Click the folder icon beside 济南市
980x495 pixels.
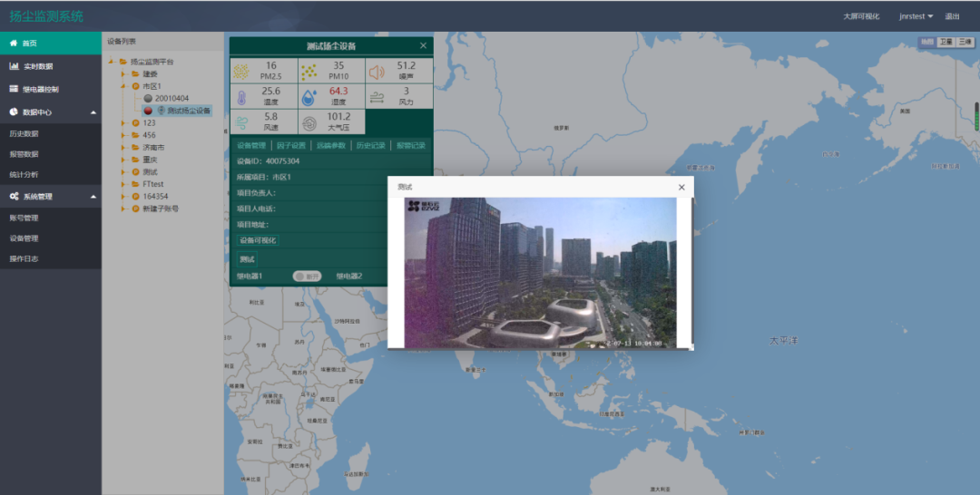pyautogui.click(x=135, y=147)
